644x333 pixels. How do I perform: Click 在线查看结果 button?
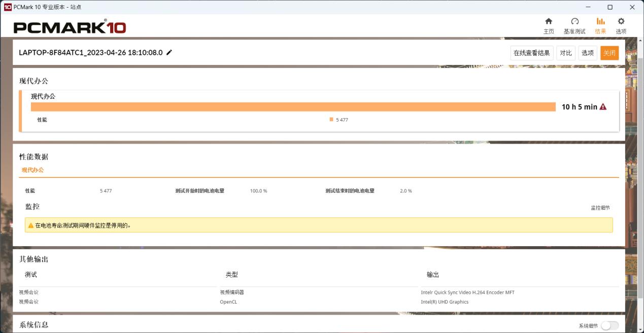(x=532, y=53)
